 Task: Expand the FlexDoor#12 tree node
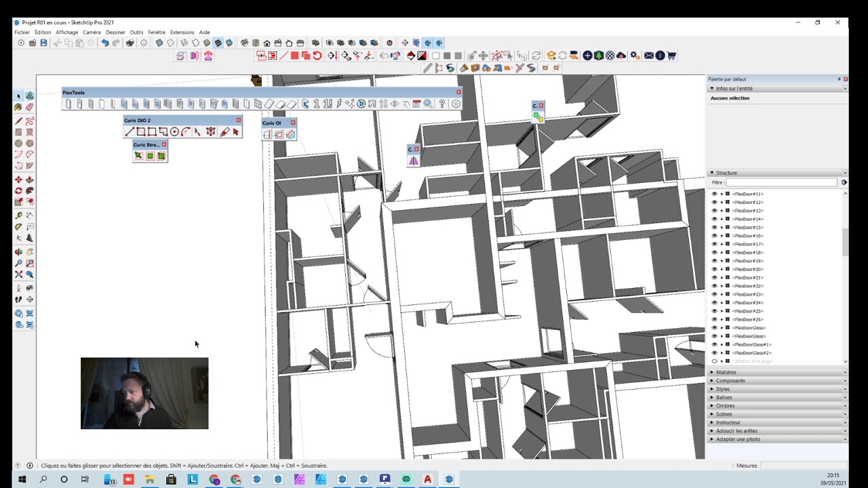722,203
